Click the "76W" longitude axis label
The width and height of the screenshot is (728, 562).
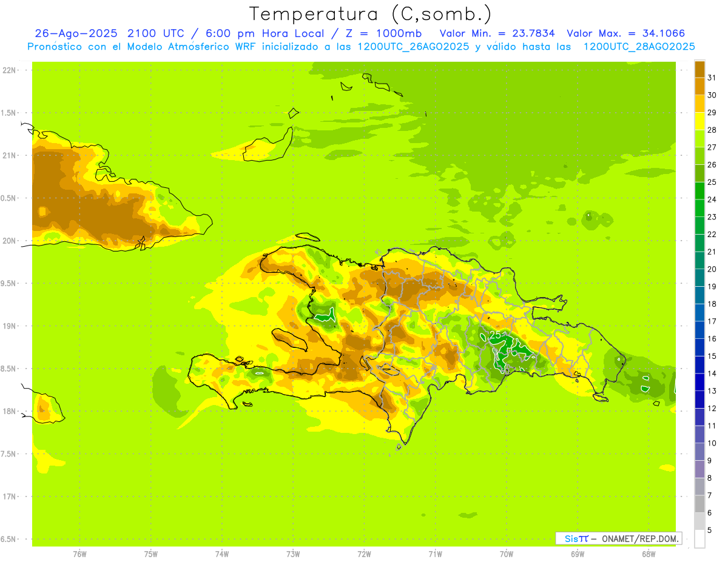coord(79,554)
